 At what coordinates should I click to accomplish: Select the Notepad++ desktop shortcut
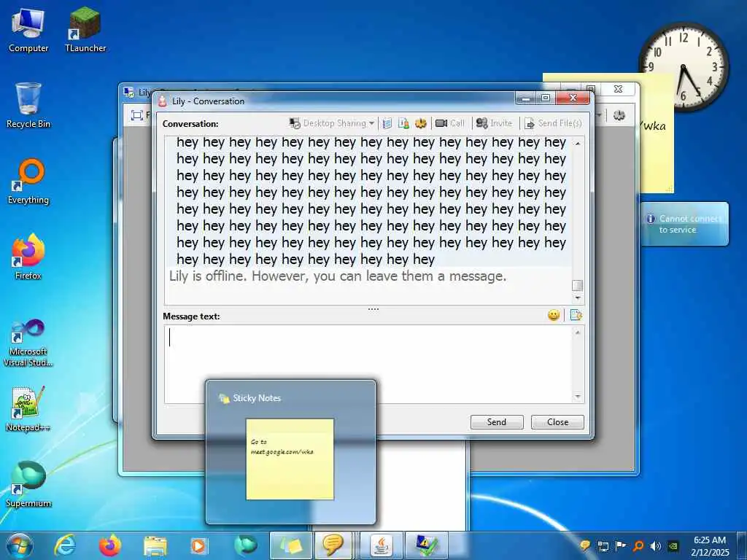28,408
